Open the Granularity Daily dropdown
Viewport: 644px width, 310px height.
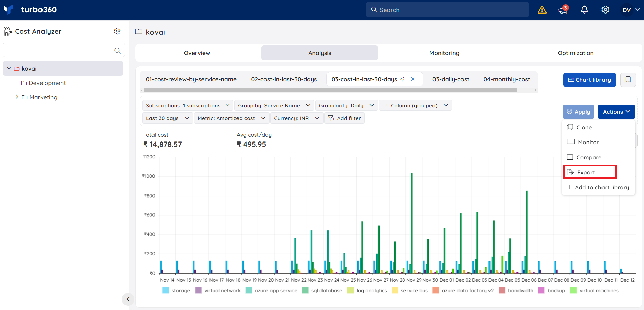coord(346,106)
